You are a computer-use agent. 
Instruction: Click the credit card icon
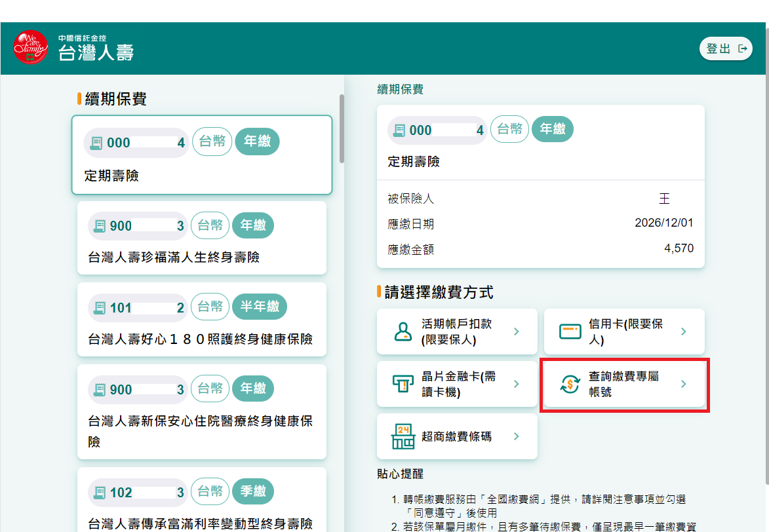tap(570, 332)
